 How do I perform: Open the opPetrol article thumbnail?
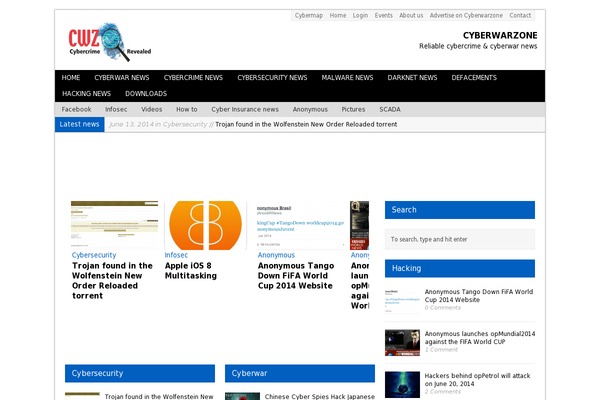click(x=402, y=385)
